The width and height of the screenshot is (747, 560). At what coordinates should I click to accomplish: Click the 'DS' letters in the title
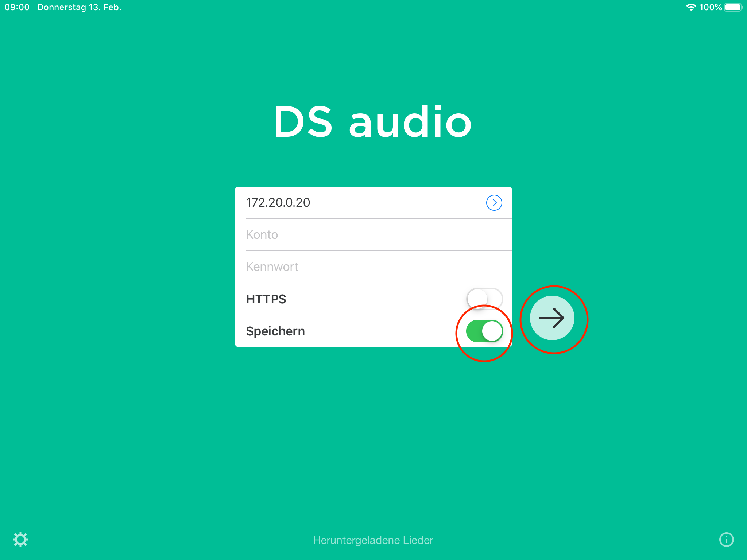coord(303,122)
